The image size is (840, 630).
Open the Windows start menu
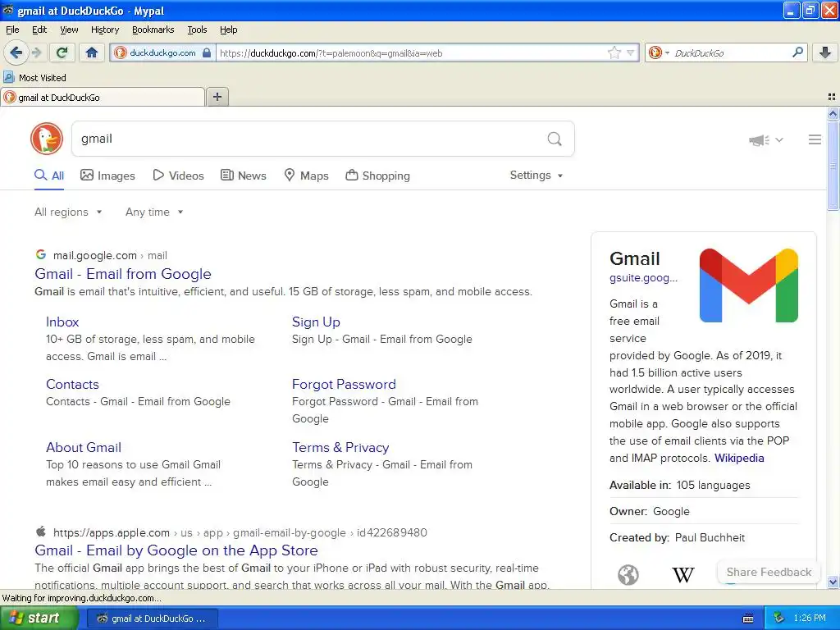(x=39, y=618)
